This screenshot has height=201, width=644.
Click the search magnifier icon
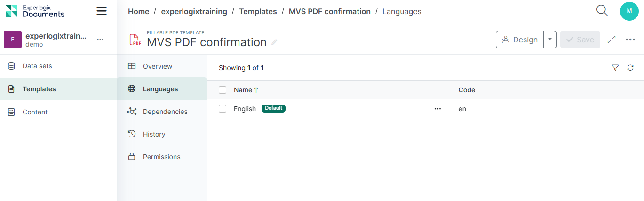click(602, 11)
